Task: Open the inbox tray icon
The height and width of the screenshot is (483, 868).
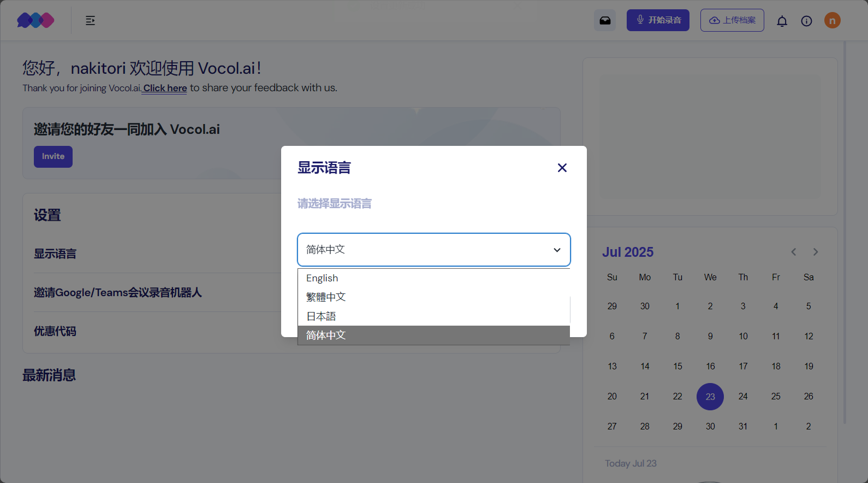Action: pyautogui.click(x=605, y=20)
